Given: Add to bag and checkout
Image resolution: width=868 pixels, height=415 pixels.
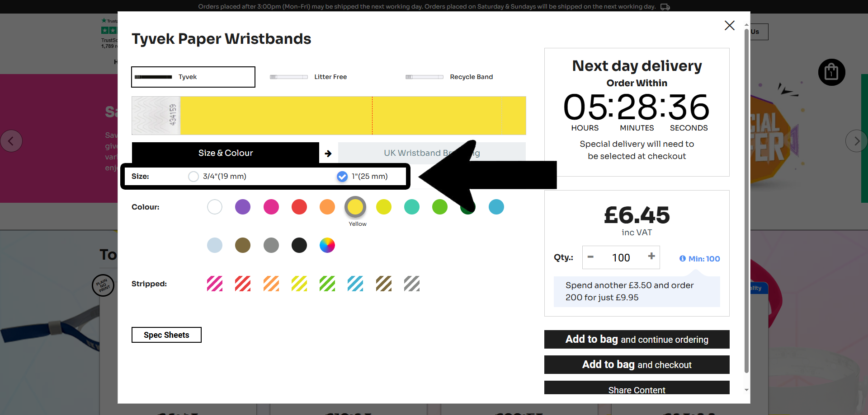Looking at the screenshot, I should (x=637, y=364).
